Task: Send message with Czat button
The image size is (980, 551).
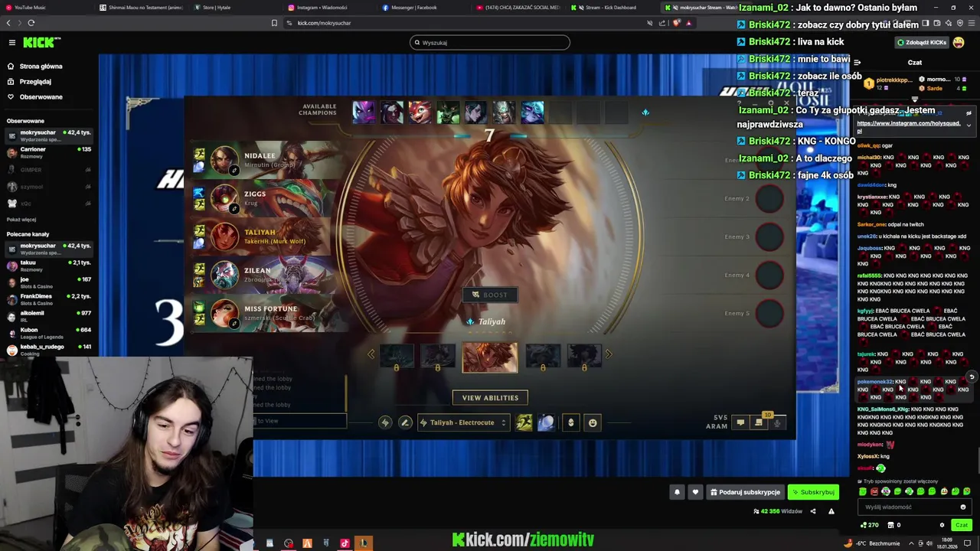Action: (x=962, y=525)
